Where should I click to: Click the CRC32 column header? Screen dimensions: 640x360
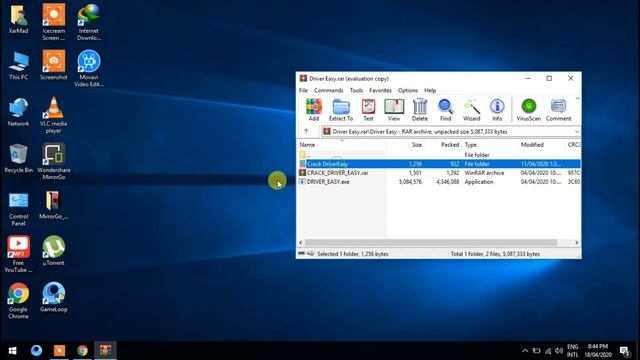[x=573, y=144]
